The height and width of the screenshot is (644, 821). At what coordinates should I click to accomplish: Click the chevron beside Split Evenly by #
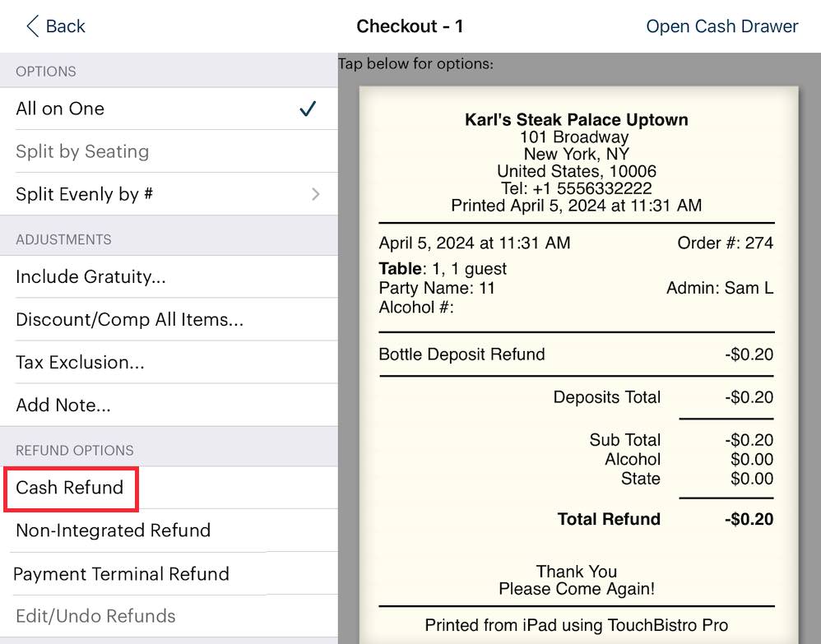[315, 194]
